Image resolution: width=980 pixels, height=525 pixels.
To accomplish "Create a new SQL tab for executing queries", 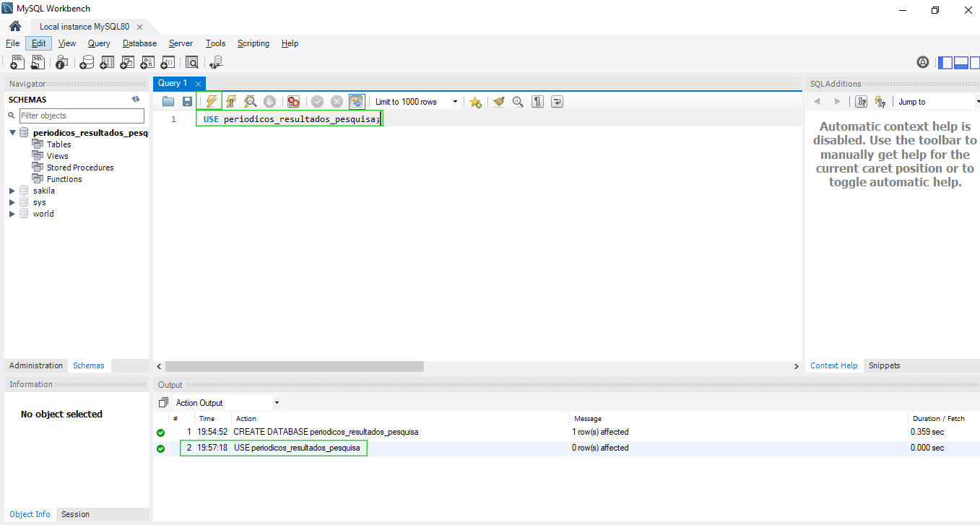I will (17, 62).
